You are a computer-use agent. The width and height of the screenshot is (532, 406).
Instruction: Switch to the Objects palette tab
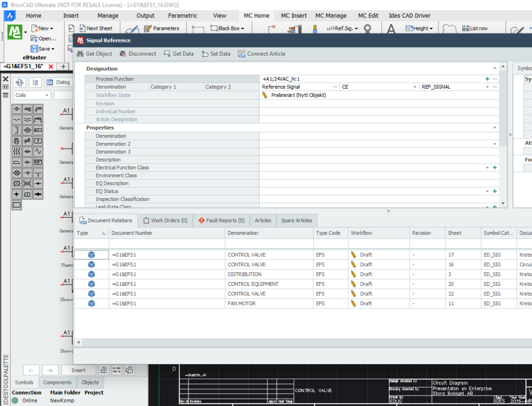point(90,382)
